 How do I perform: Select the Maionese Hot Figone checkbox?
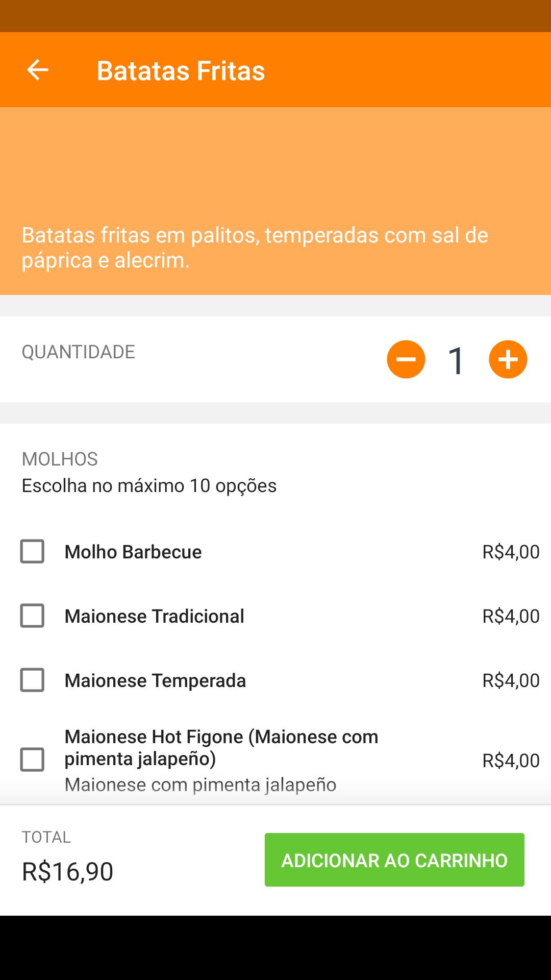click(32, 759)
